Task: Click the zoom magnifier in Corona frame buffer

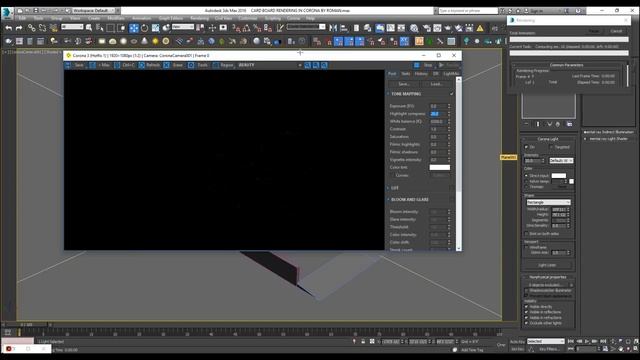Action: [307, 65]
